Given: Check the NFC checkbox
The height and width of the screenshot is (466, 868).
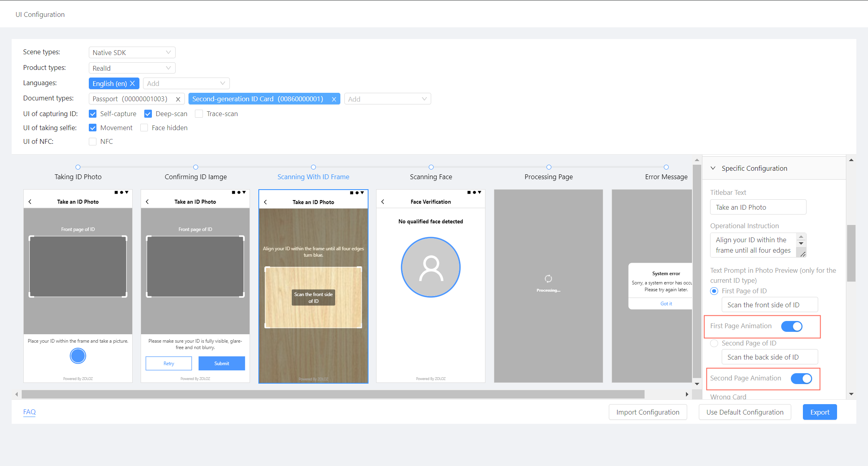Looking at the screenshot, I should point(93,142).
